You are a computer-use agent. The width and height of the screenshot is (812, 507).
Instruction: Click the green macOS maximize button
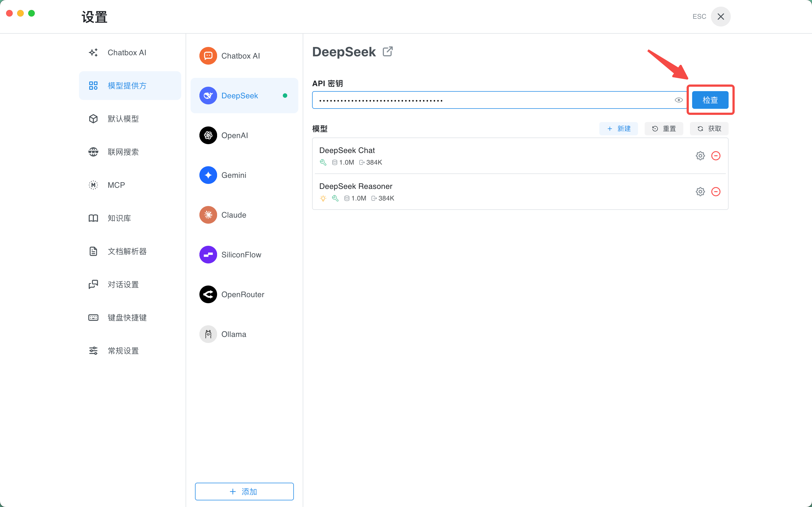(31, 13)
